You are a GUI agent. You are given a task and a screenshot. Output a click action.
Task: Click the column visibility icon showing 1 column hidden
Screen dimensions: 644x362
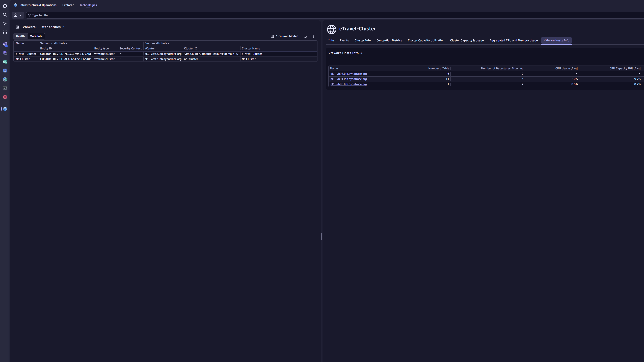click(x=272, y=36)
